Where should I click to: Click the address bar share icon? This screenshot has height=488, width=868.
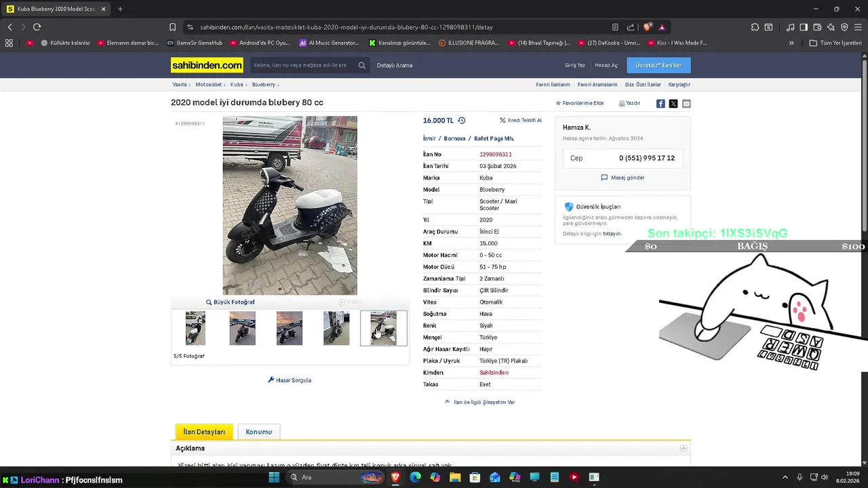click(x=631, y=27)
